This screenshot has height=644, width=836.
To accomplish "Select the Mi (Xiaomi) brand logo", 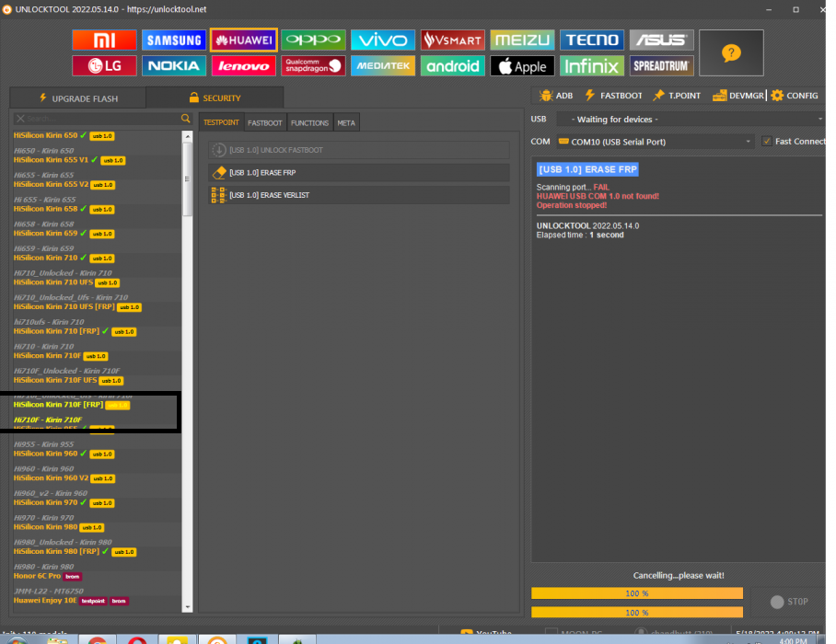I will 104,40.
